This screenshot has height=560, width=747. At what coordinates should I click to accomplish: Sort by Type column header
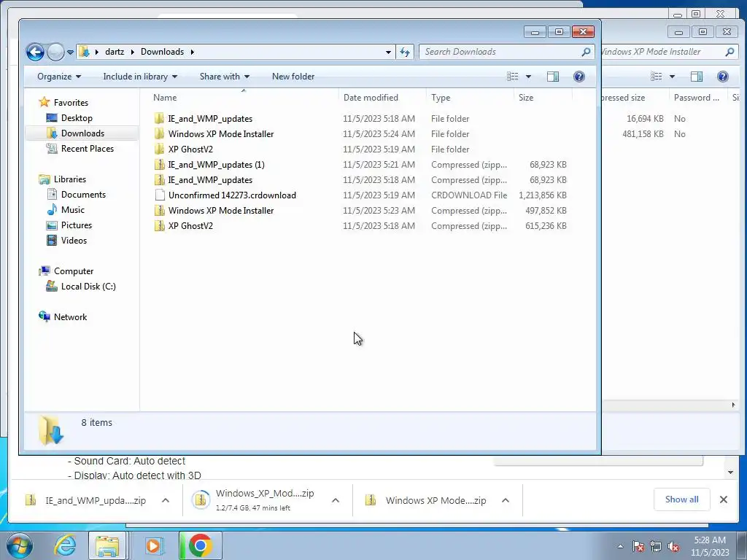click(441, 98)
